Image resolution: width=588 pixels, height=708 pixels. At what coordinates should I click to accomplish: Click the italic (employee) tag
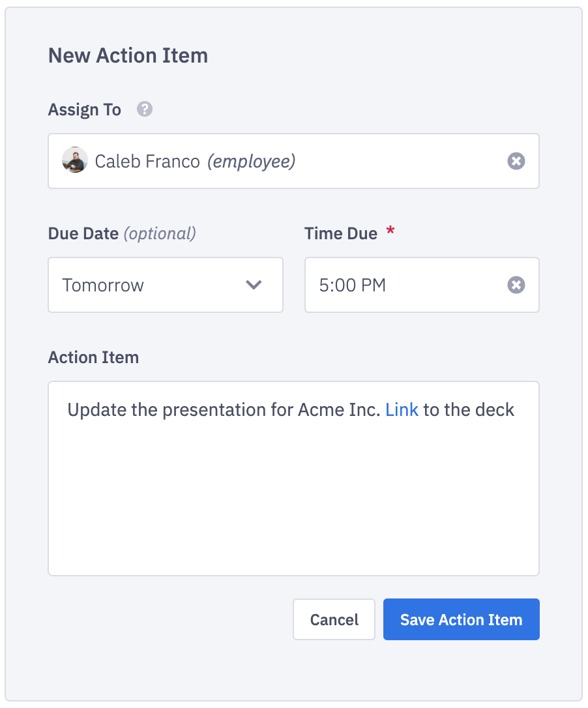coord(251,161)
